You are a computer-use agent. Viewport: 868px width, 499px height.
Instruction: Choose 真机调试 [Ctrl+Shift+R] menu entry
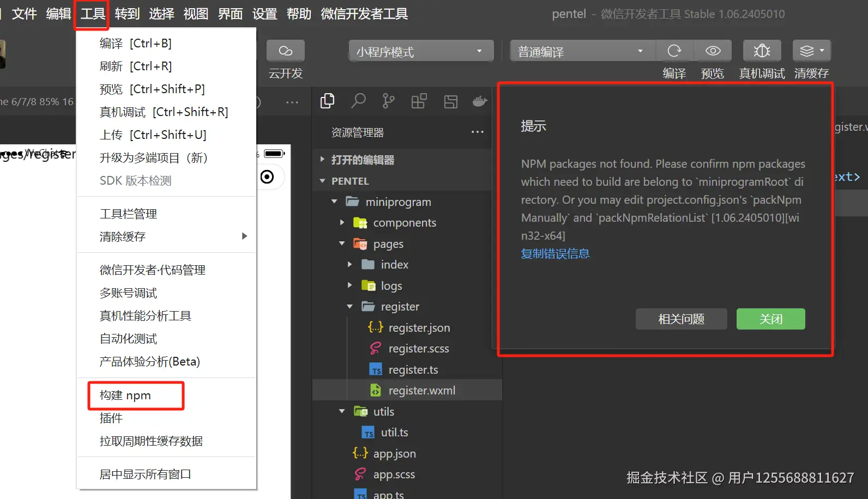click(166, 112)
